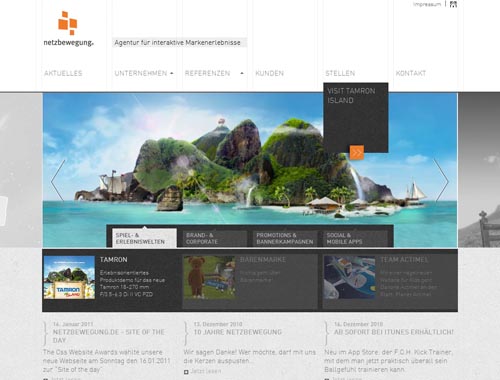The width and height of the screenshot is (500, 380).
Task: Click the VISIT TAMRON ISLAND heading
Action: [351, 96]
